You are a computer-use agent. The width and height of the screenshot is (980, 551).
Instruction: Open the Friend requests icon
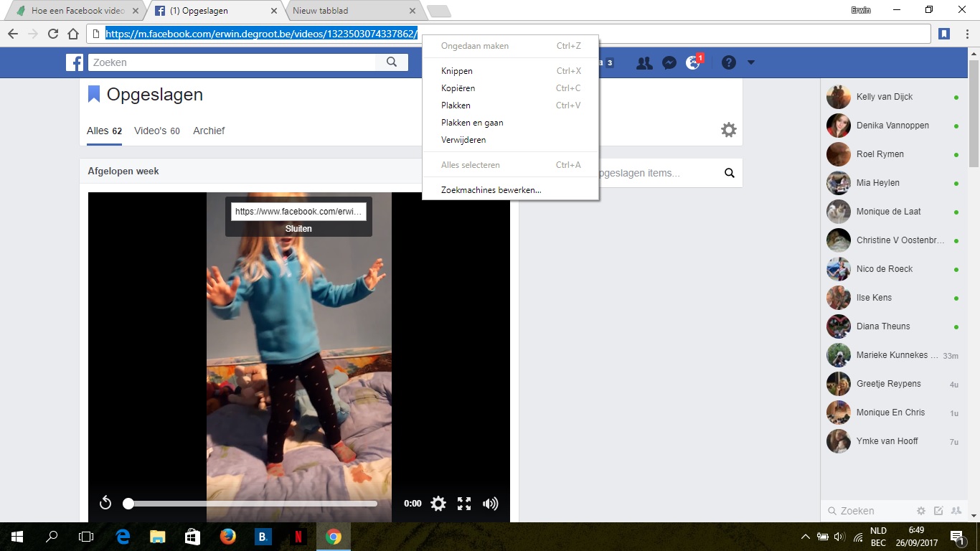pyautogui.click(x=644, y=62)
